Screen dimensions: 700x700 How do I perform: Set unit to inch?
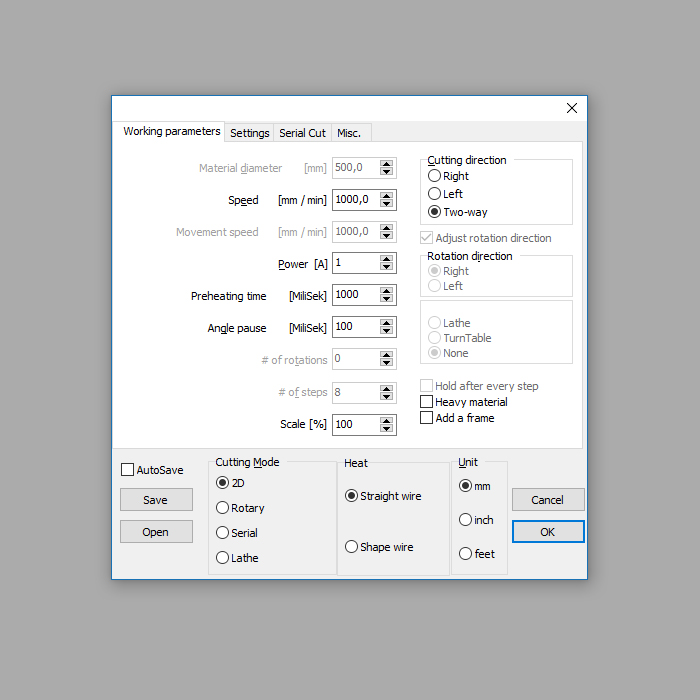pyautogui.click(x=466, y=520)
